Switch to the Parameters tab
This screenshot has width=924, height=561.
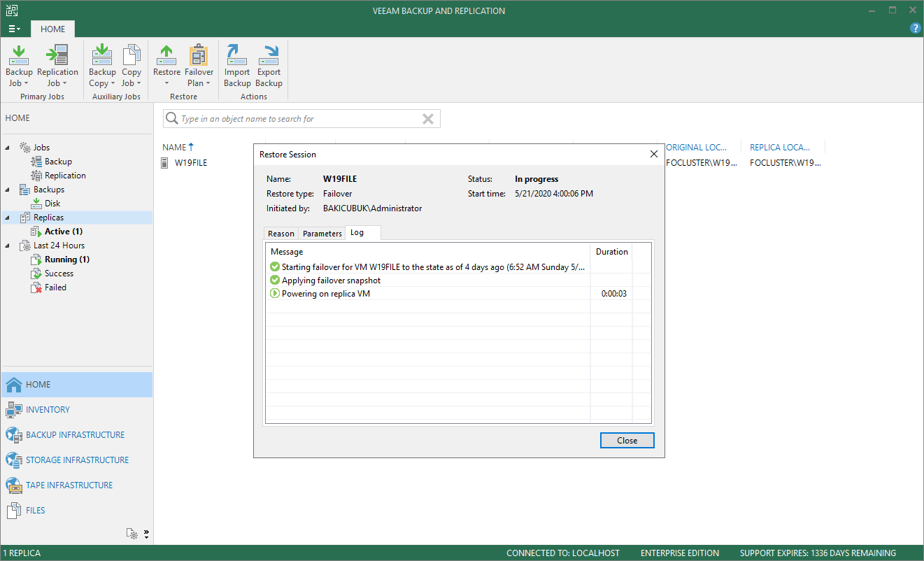pyautogui.click(x=322, y=234)
